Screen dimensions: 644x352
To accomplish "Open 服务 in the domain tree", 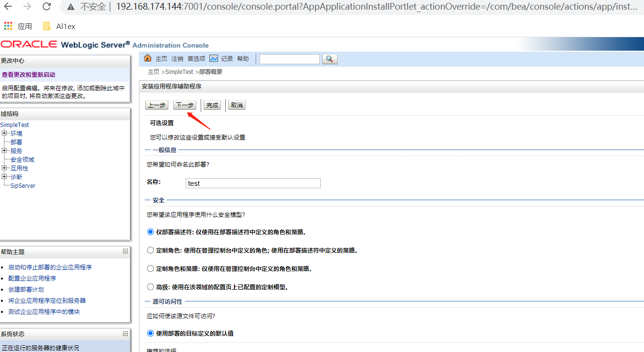I will tap(16, 151).
